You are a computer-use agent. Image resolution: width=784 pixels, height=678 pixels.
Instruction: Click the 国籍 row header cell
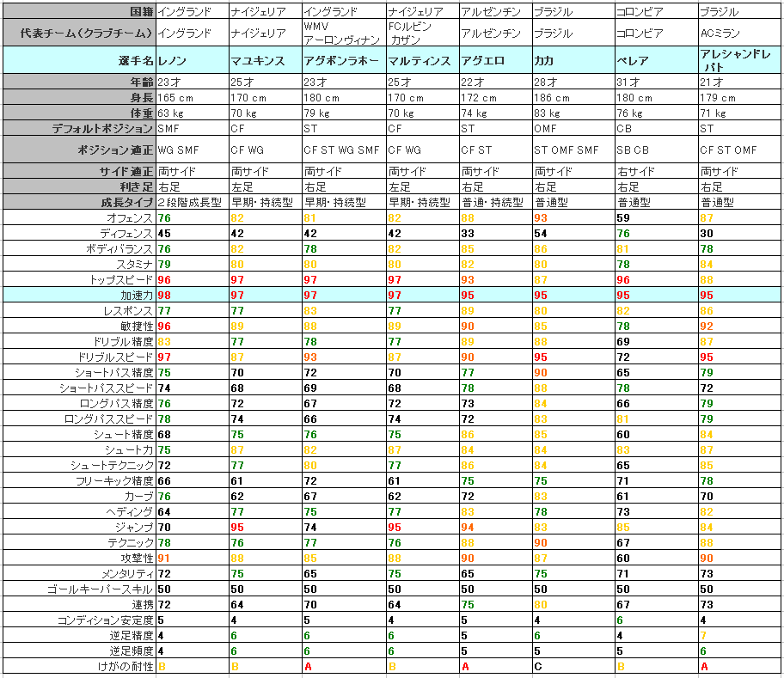pos(77,11)
